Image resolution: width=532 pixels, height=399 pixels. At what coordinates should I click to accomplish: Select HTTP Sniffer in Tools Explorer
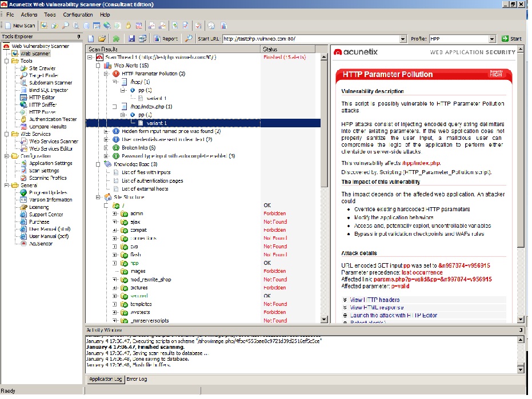[43, 105]
